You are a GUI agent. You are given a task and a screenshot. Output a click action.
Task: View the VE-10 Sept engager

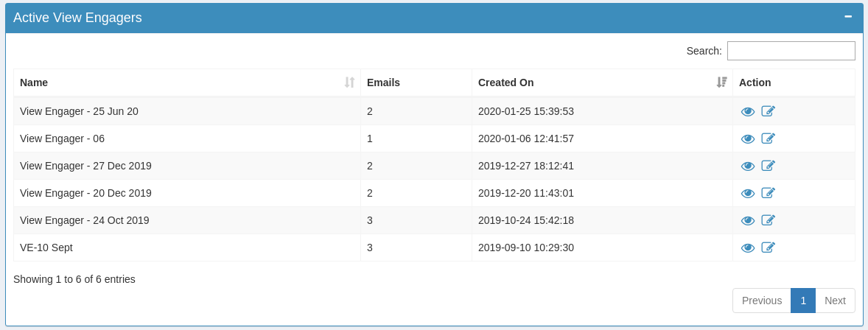point(747,248)
